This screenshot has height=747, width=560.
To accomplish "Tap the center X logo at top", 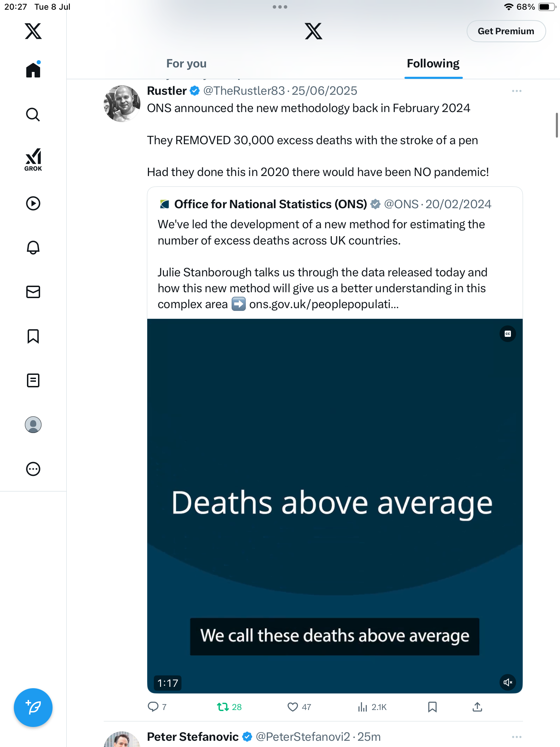I will [314, 31].
